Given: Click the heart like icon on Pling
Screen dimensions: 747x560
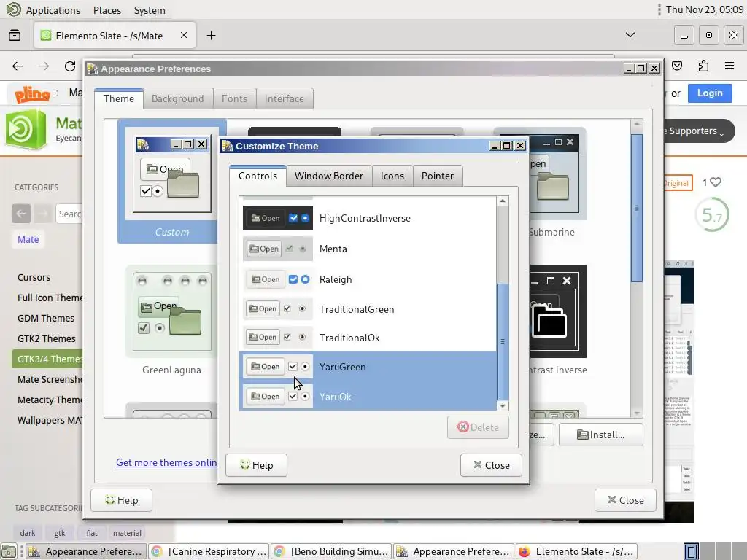Looking at the screenshot, I should pyautogui.click(x=716, y=182).
